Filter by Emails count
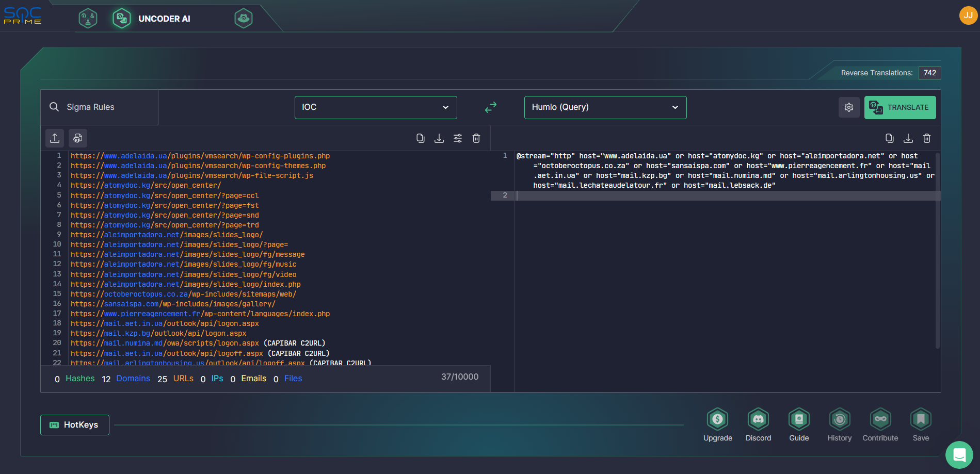This screenshot has width=980, height=474. (248, 379)
